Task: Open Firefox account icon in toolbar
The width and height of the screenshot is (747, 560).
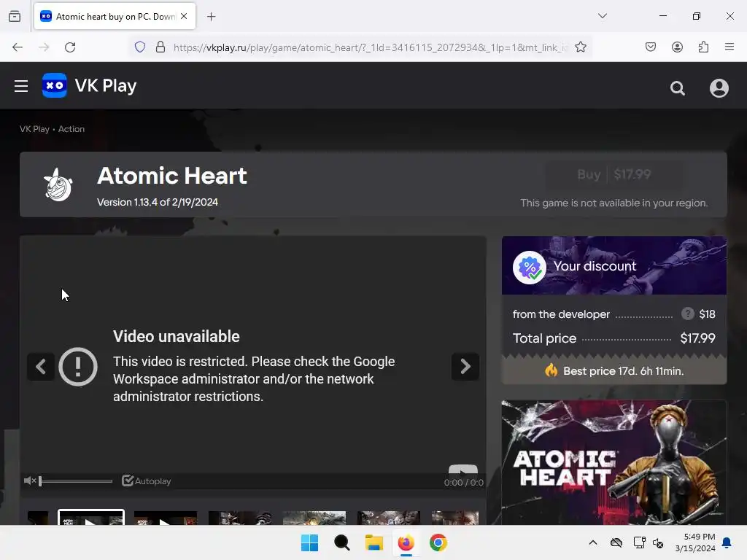Action: click(677, 47)
